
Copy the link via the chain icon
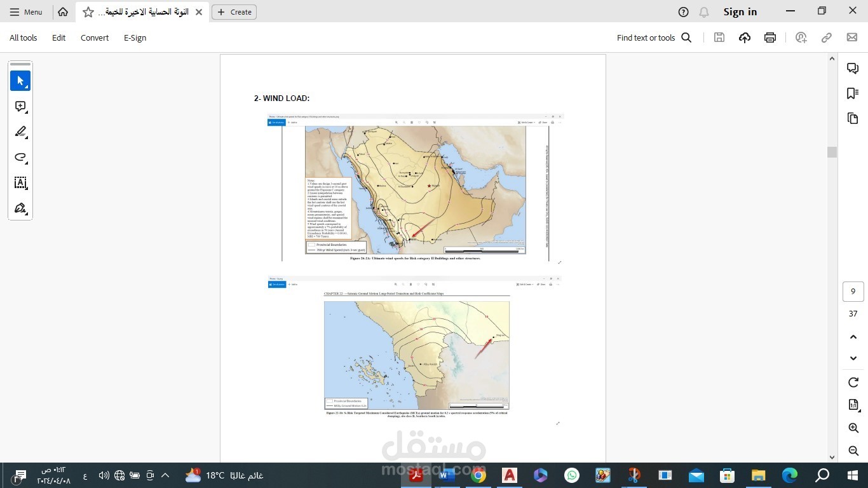pos(827,37)
